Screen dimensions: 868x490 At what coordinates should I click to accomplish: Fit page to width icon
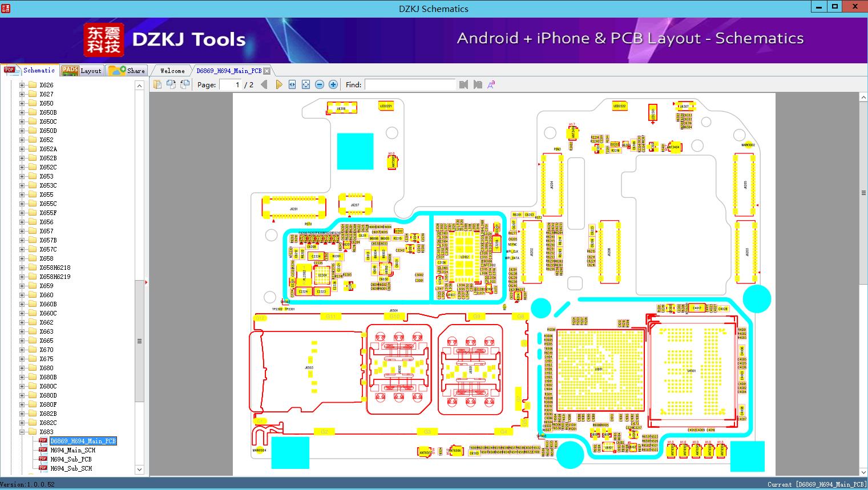(292, 84)
